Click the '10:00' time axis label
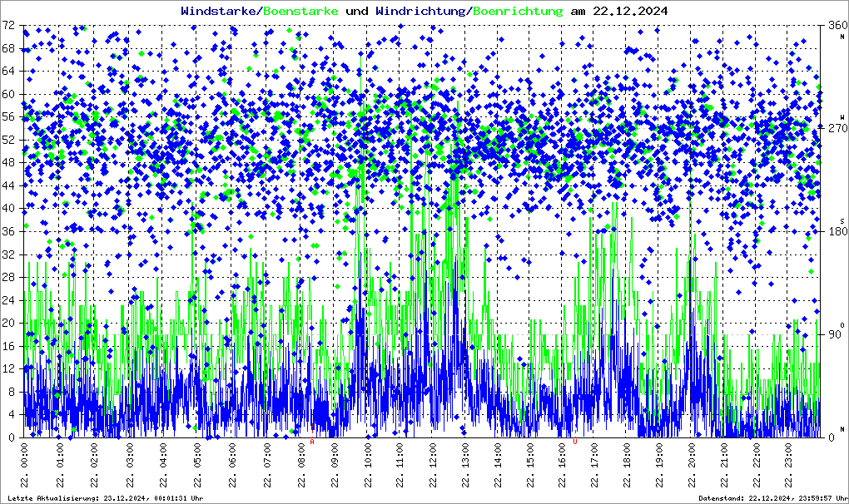 [x=369, y=454]
